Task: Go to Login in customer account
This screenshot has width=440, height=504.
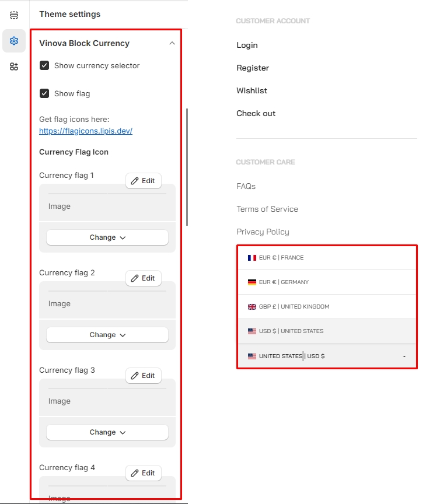Action: [x=247, y=45]
